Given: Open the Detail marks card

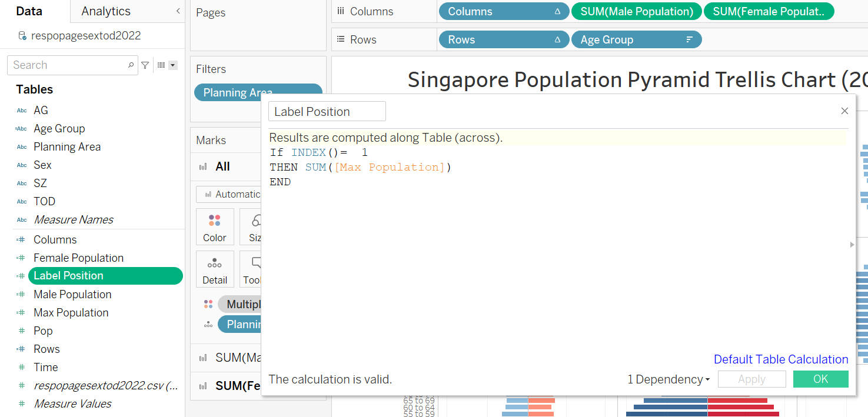Looking at the screenshot, I should 215,269.
